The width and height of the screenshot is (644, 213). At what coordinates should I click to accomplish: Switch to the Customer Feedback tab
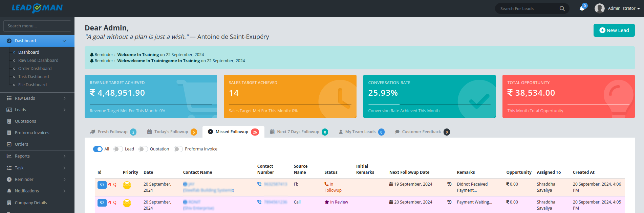point(421,132)
